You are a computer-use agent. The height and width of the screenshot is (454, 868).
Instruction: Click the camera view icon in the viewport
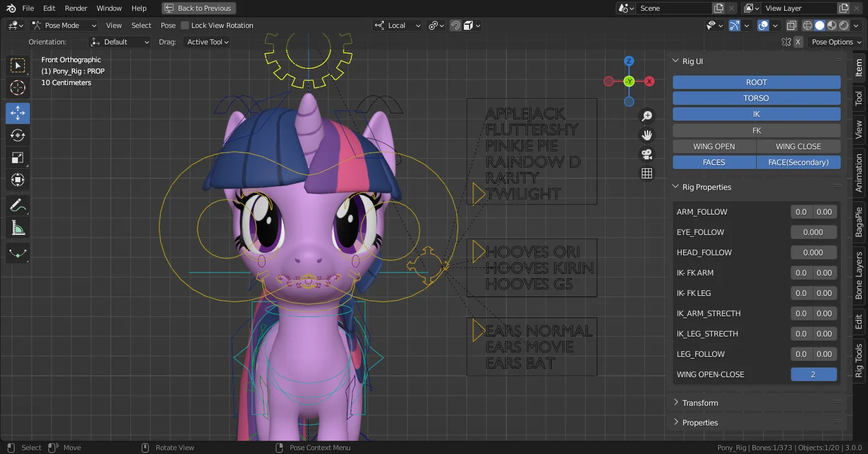(646, 154)
